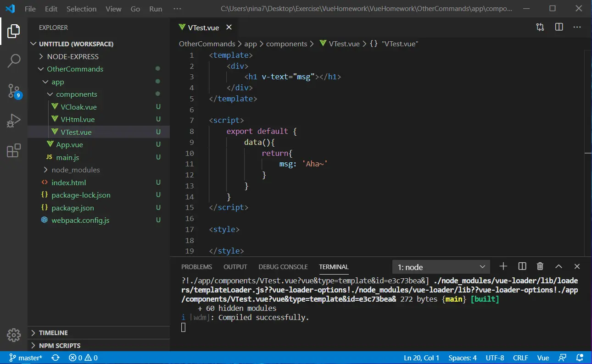Maximize the terminal panel with up chevron
This screenshot has width=592, height=364.
[x=558, y=266]
